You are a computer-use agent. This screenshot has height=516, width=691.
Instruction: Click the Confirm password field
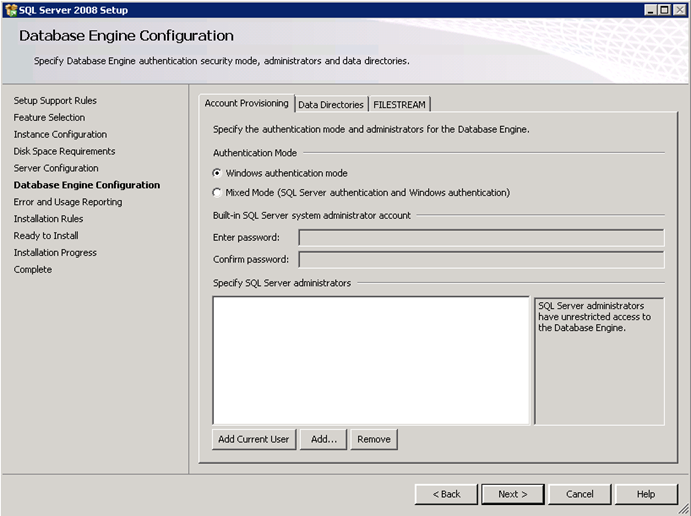481,260
